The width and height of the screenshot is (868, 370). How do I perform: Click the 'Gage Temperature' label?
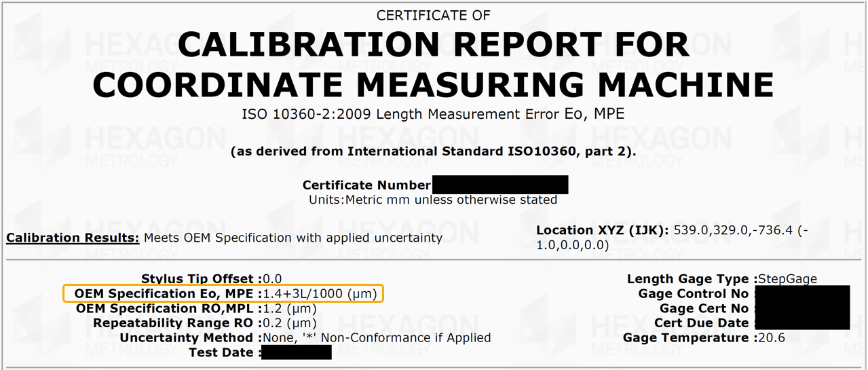pyautogui.click(x=691, y=338)
